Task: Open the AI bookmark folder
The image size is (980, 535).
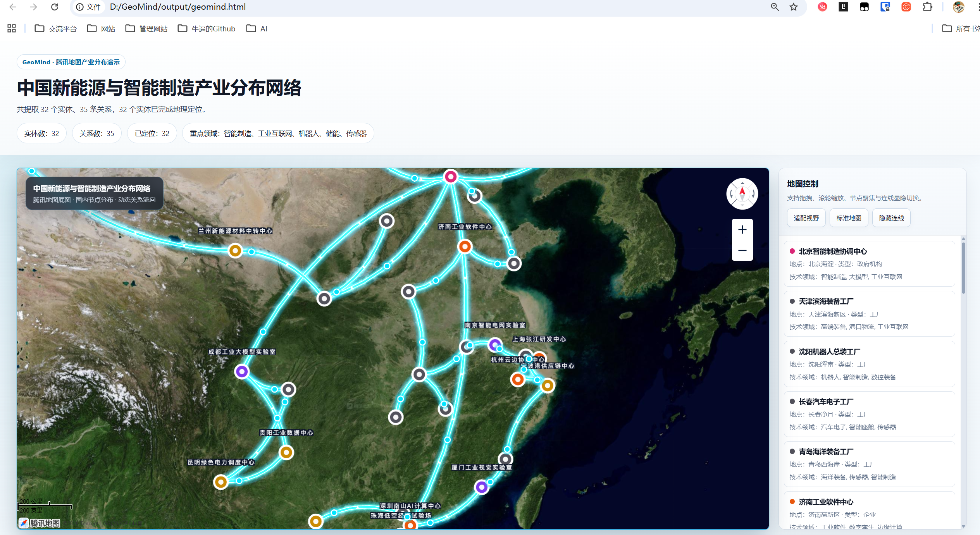Action: (x=257, y=29)
